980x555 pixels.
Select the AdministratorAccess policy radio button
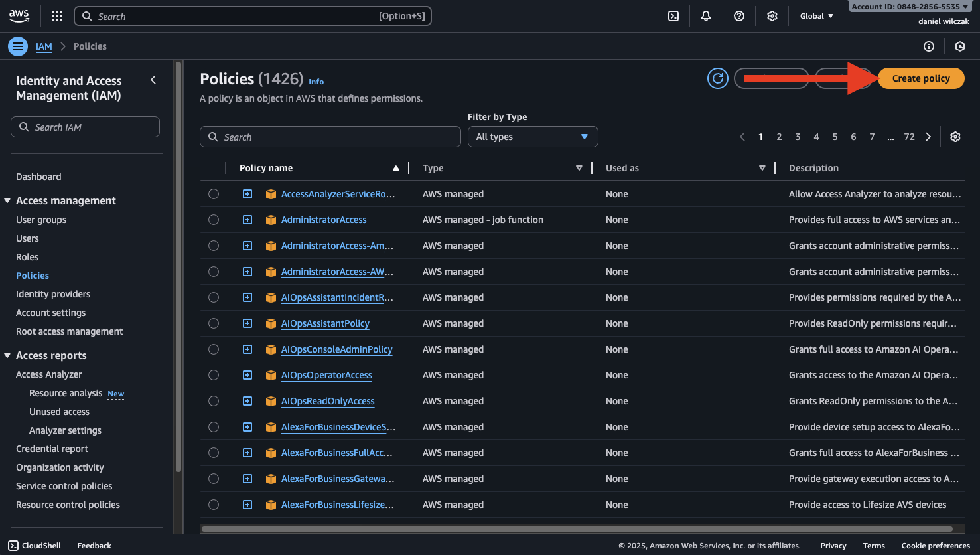click(214, 220)
